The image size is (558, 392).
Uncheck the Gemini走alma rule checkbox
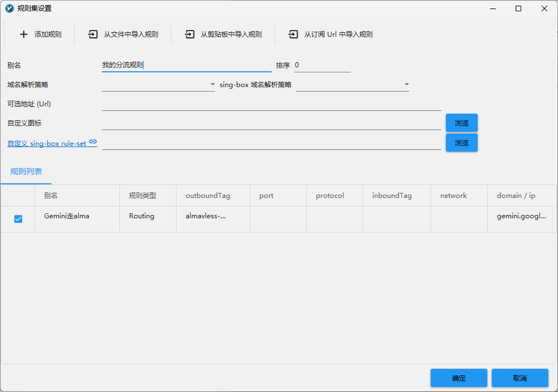(18, 219)
